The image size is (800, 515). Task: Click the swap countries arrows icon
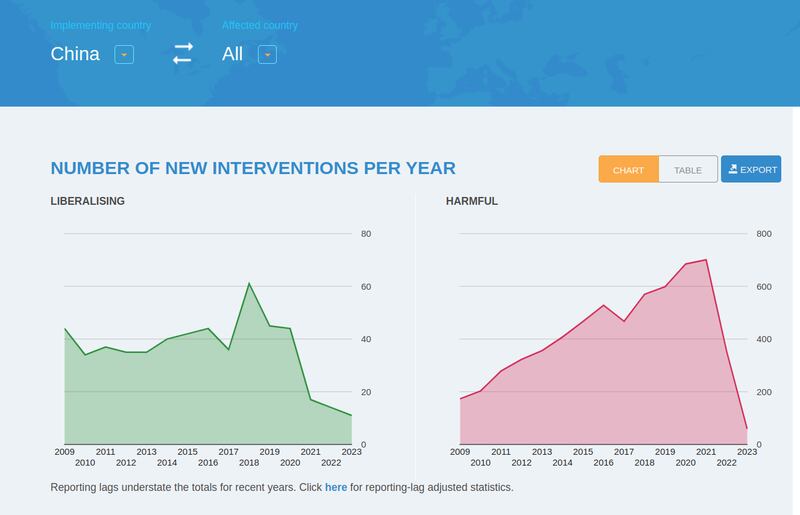point(182,54)
